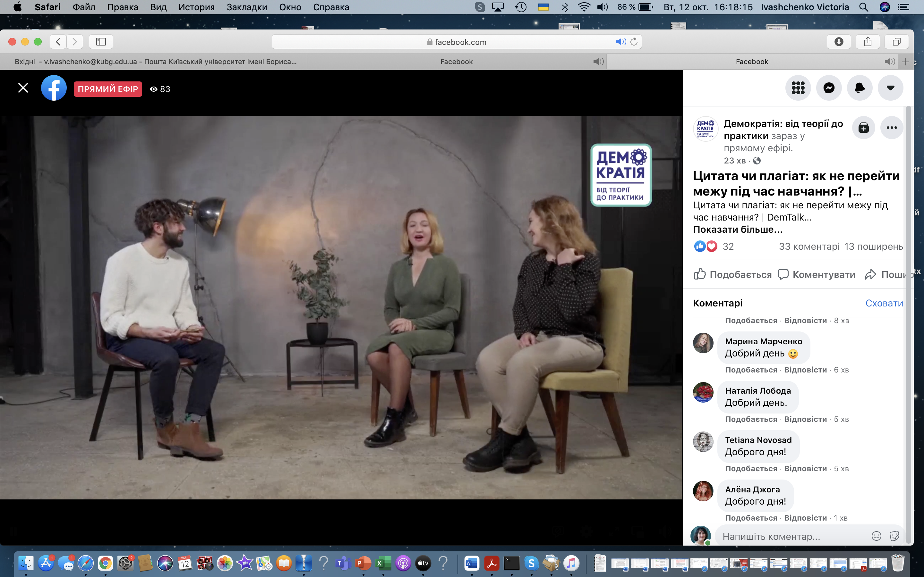
Task: Hide comments with Сховати link
Action: tap(884, 303)
